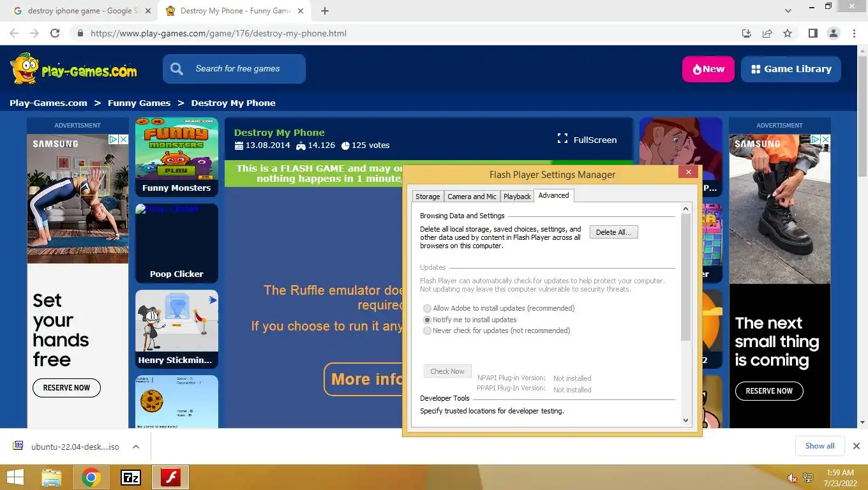Viewport: 868px width, 490px height.
Task: Open the Henry Stickmin game thumbnail
Action: click(177, 329)
